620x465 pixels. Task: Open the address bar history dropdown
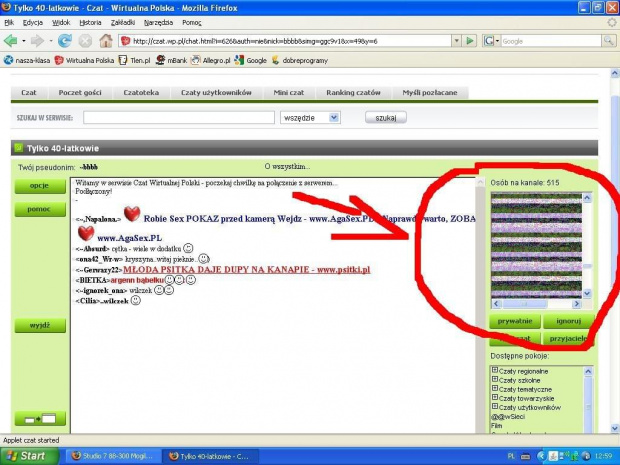(x=457, y=41)
